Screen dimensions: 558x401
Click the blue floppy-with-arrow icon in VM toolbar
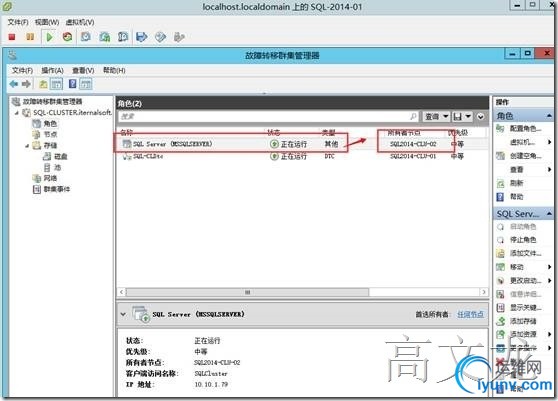[x=142, y=37]
